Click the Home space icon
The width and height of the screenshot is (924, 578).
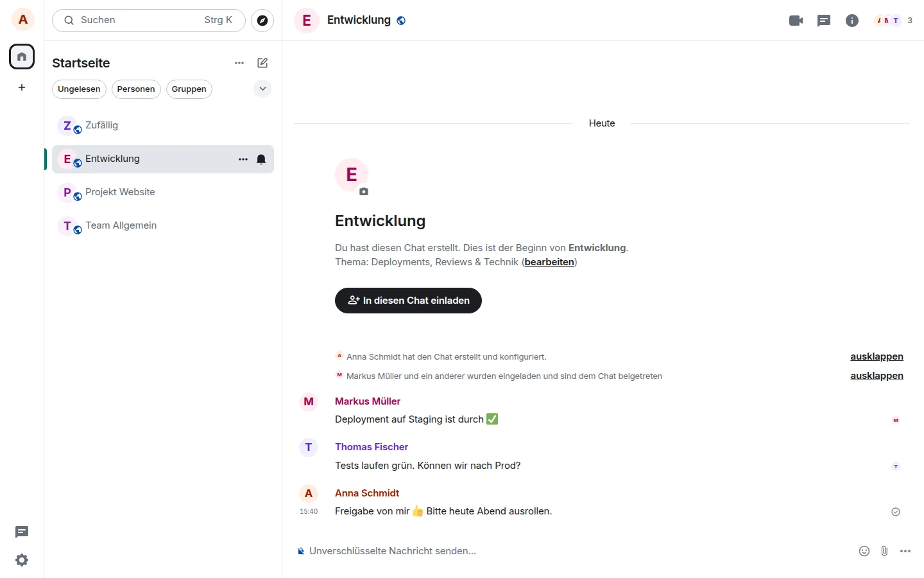[x=22, y=57]
